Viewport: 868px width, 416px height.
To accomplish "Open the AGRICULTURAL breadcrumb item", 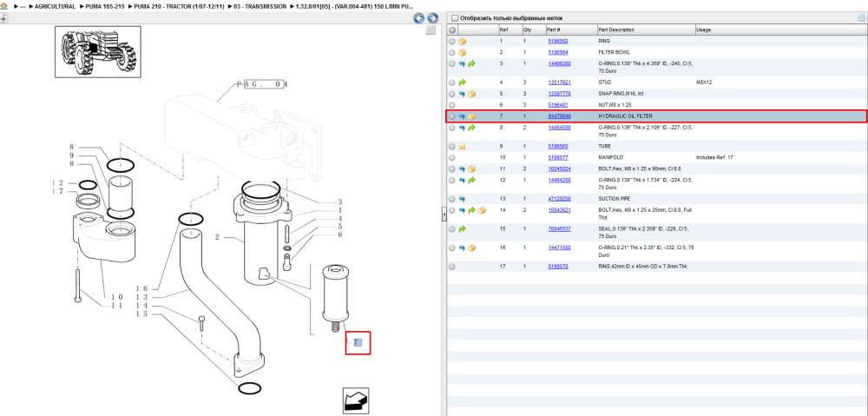I will 55,7.
